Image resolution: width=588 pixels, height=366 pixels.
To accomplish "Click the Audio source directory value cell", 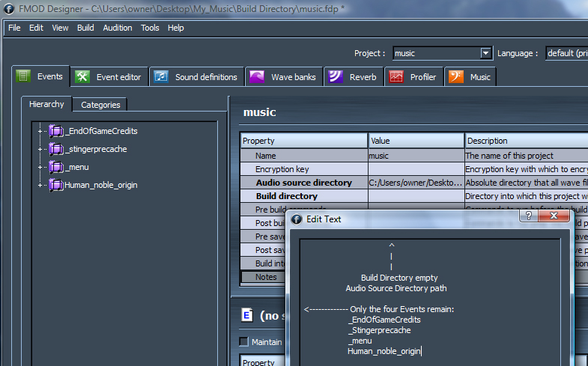I will tap(416, 183).
